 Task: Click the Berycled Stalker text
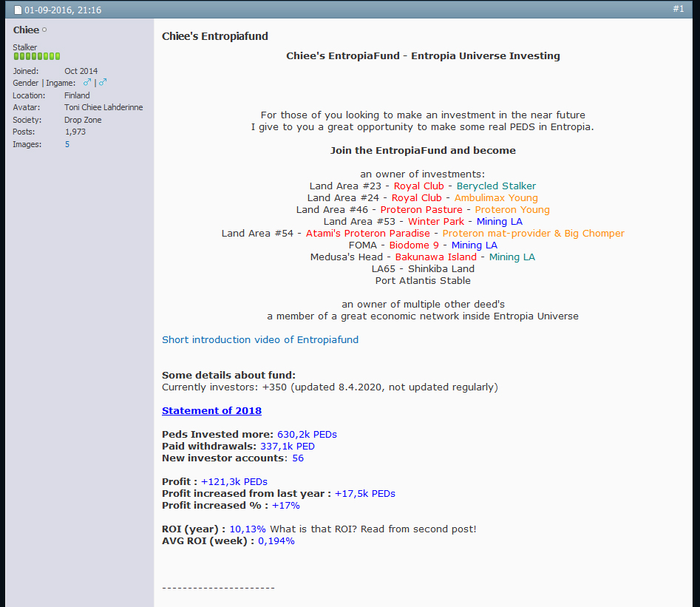pyautogui.click(x=496, y=186)
